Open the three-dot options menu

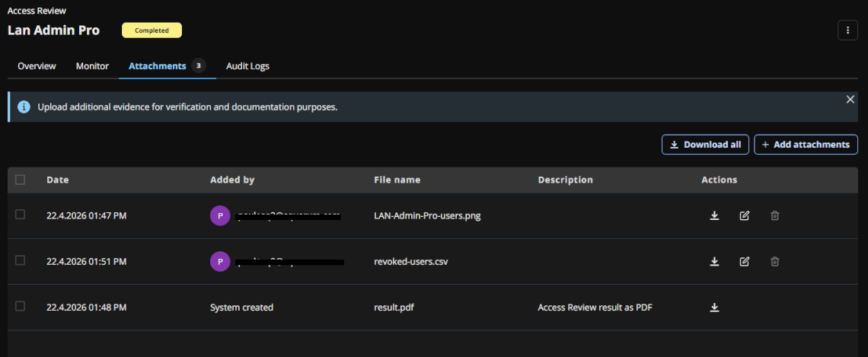click(x=847, y=30)
